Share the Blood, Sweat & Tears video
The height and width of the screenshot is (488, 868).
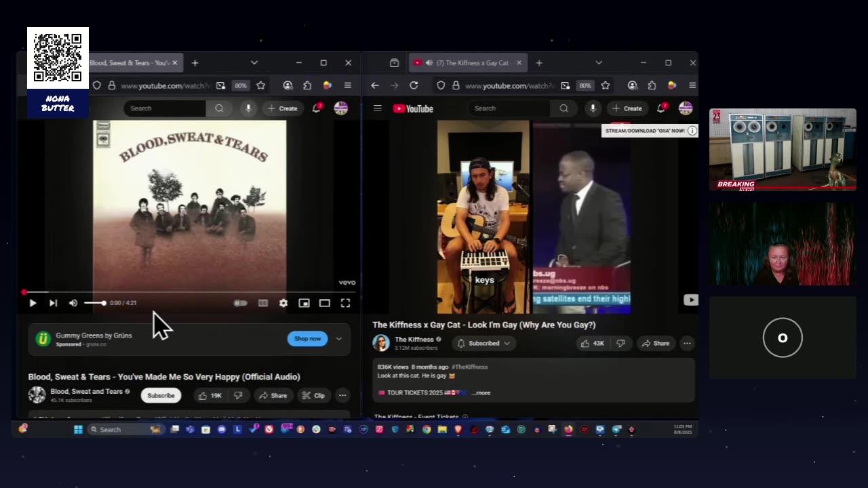point(273,395)
